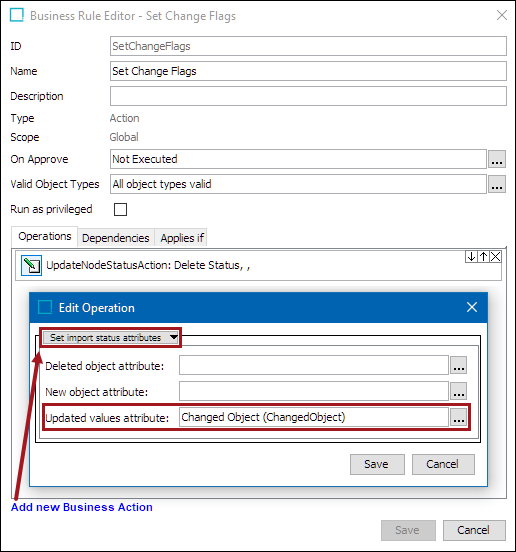Click the Name field containing Set Change Flags

click(x=308, y=71)
